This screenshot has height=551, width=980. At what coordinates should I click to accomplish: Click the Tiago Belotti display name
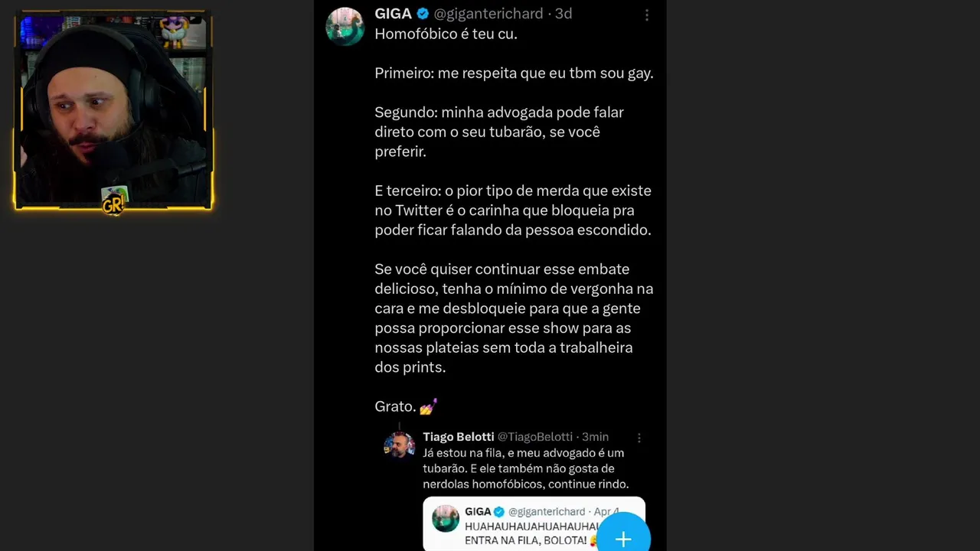(459, 437)
